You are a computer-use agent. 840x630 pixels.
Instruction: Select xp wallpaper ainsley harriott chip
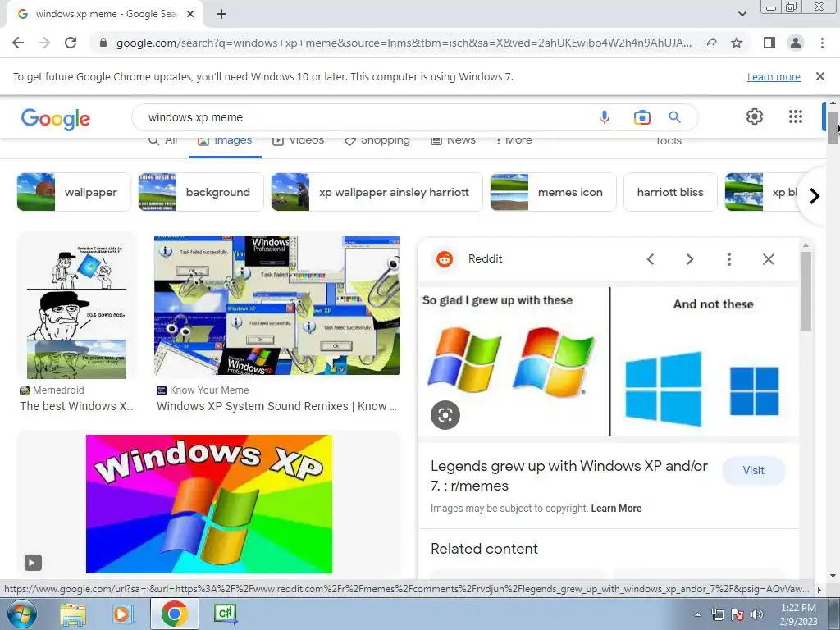click(377, 192)
